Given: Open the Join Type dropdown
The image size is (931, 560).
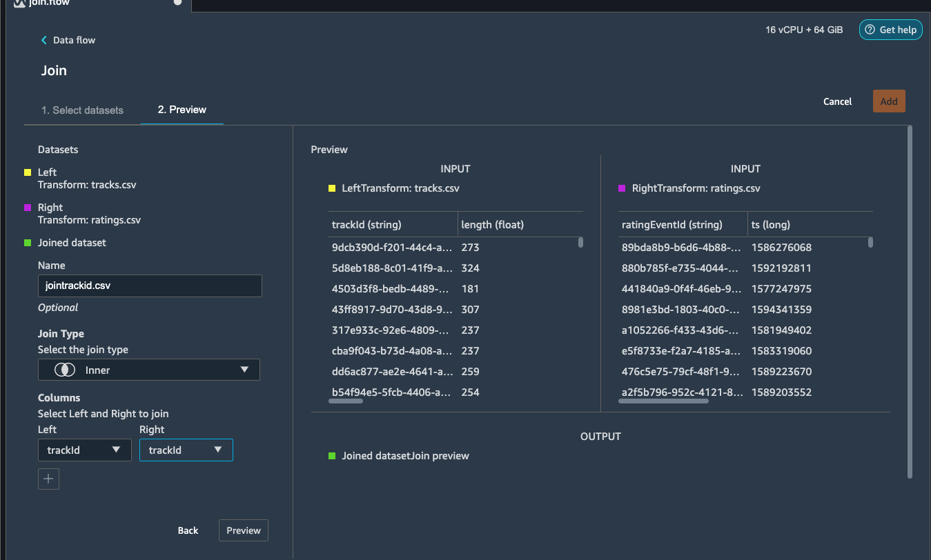Looking at the screenshot, I should [x=149, y=370].
